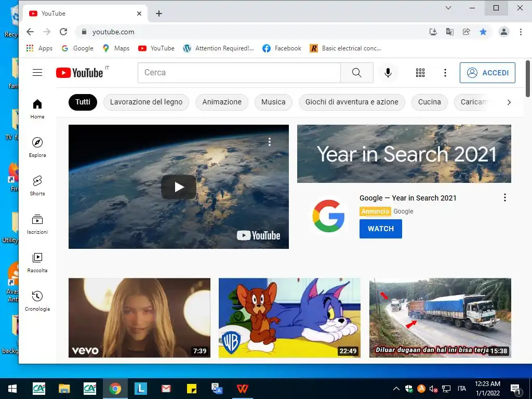
Task: Open Esplora in the sidebar
Action: 37,147
